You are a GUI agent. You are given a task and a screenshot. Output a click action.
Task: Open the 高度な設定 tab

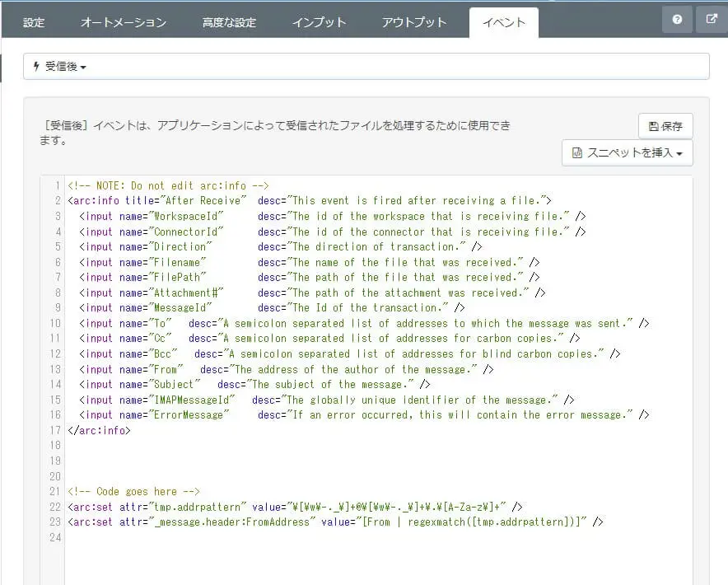coord(229,22)
